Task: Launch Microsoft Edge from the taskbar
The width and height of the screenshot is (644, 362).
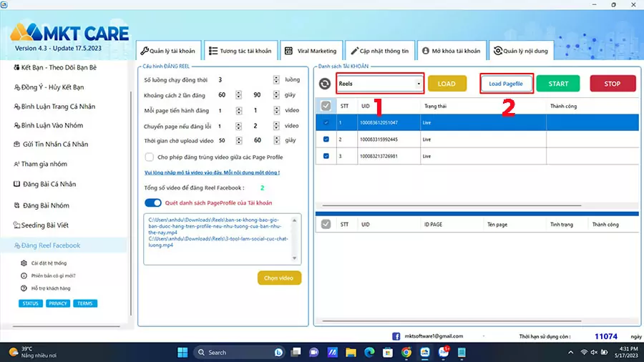Action: click(x=369, y=352)
